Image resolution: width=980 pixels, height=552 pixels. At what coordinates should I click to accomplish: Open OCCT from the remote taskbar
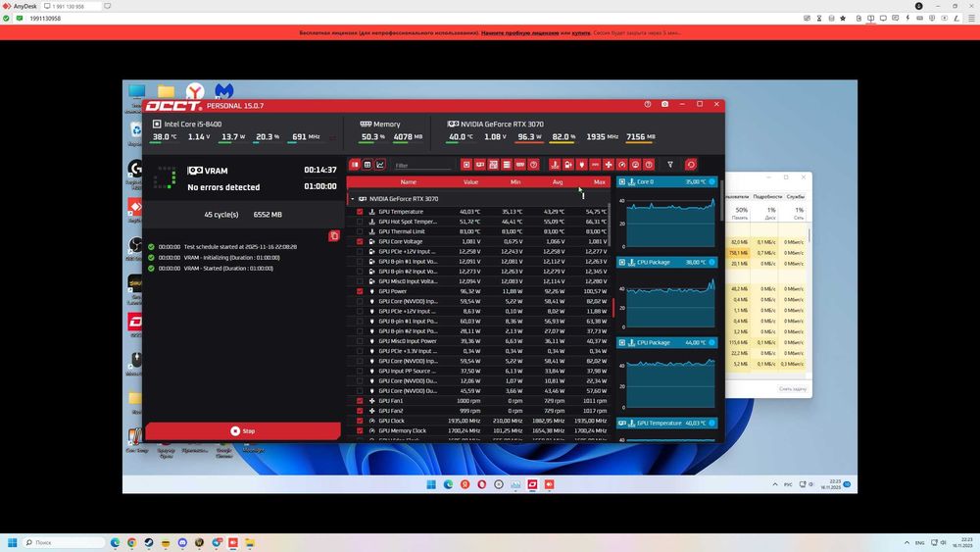[532, 484]
